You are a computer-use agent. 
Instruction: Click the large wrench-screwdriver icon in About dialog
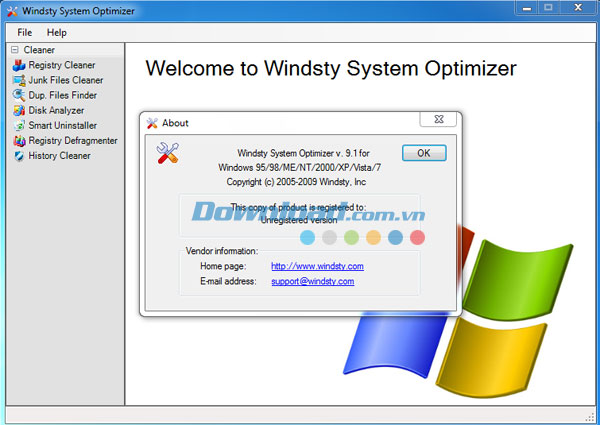[x=168, y=153]
